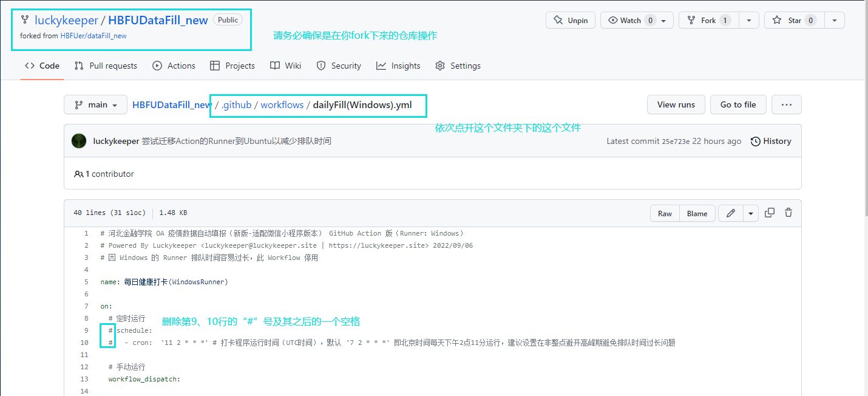Click luckykeeper's commit author avatar
868x396 pixels.
click(79, 141)
